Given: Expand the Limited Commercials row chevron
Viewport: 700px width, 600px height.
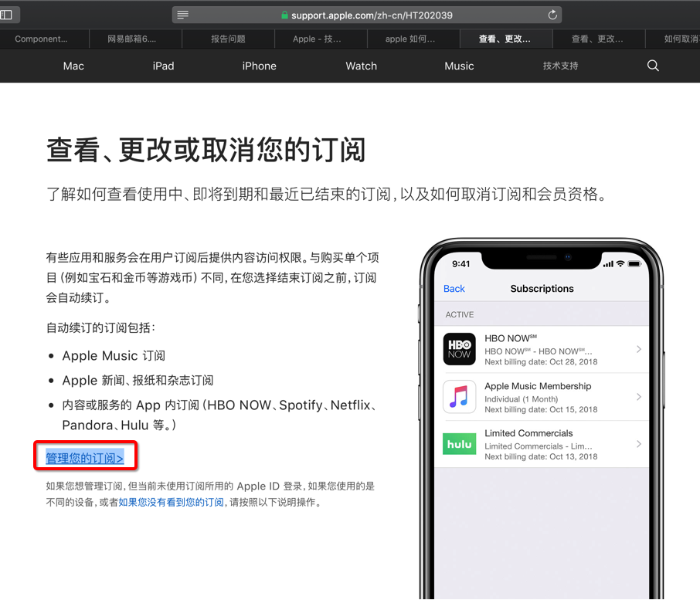Looking at the screenshot, I should (x=639, y=444).
